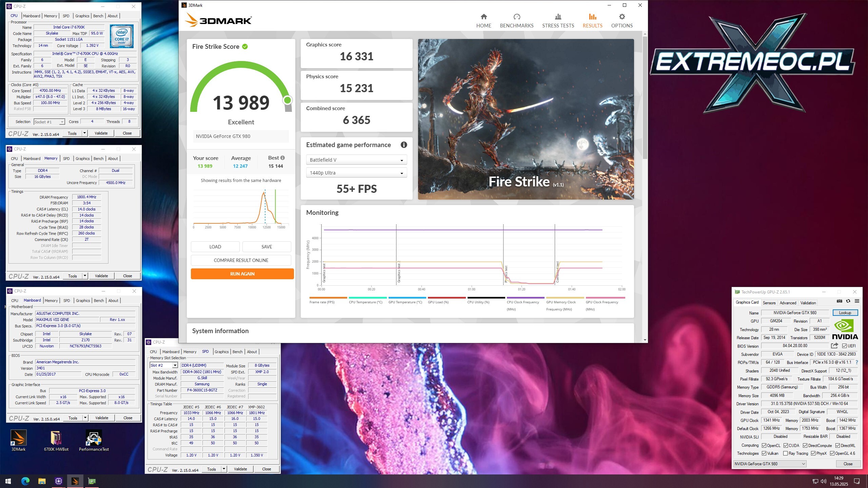Open 3DMark Options gear

(622, 17)
